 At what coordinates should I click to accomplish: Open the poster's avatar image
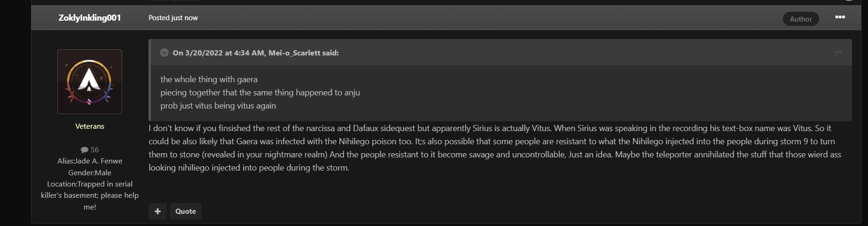(90, 82)
